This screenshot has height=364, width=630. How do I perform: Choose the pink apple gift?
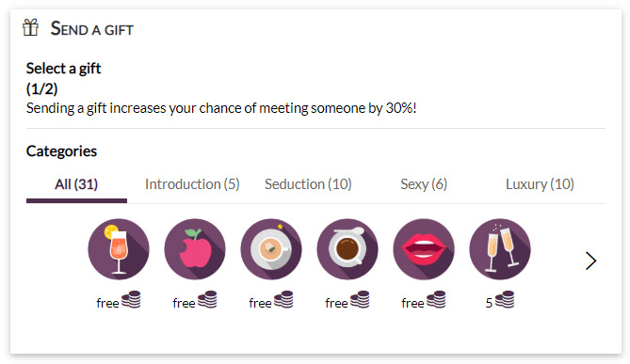(x=195, y=249)
